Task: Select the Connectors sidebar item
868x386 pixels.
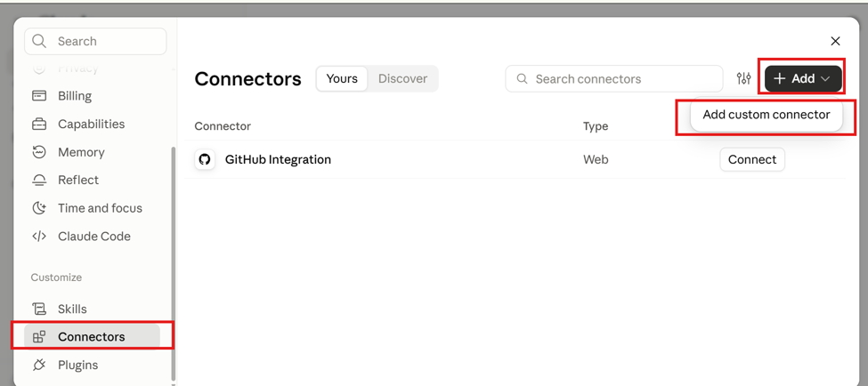Action: [x=92, y=337]
